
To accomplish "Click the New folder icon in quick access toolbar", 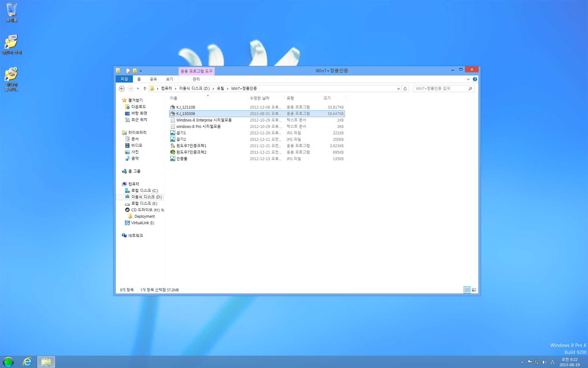I will pos(135,71).
